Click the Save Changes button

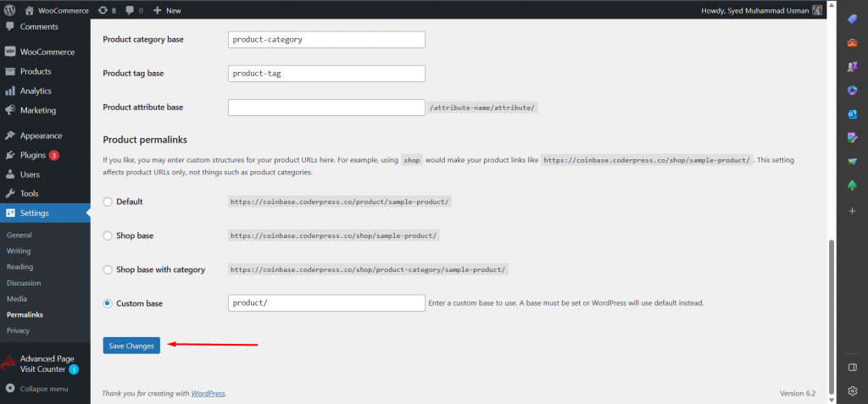click(x=131, y=346)
